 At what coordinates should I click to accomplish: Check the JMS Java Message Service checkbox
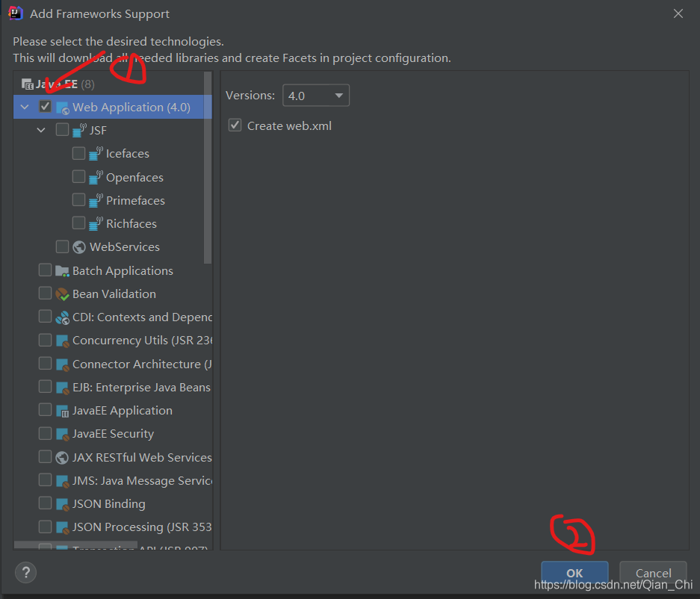pyautogui.click(x=45, y=479)
